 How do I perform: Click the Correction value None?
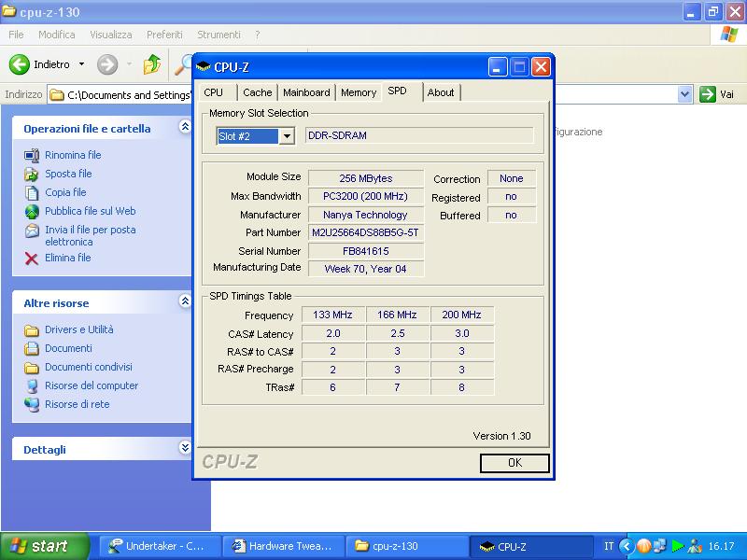511,178
